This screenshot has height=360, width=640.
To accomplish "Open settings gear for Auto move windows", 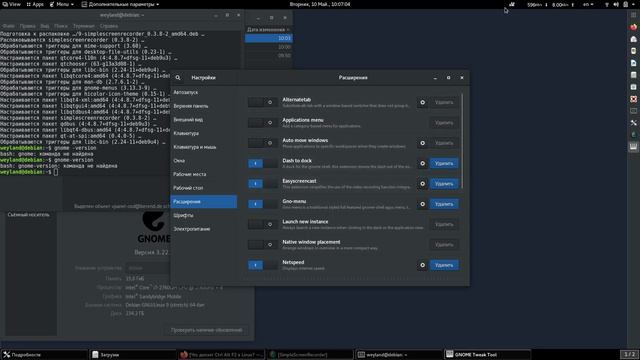I will pyautogui.click(x=422, y=143).
